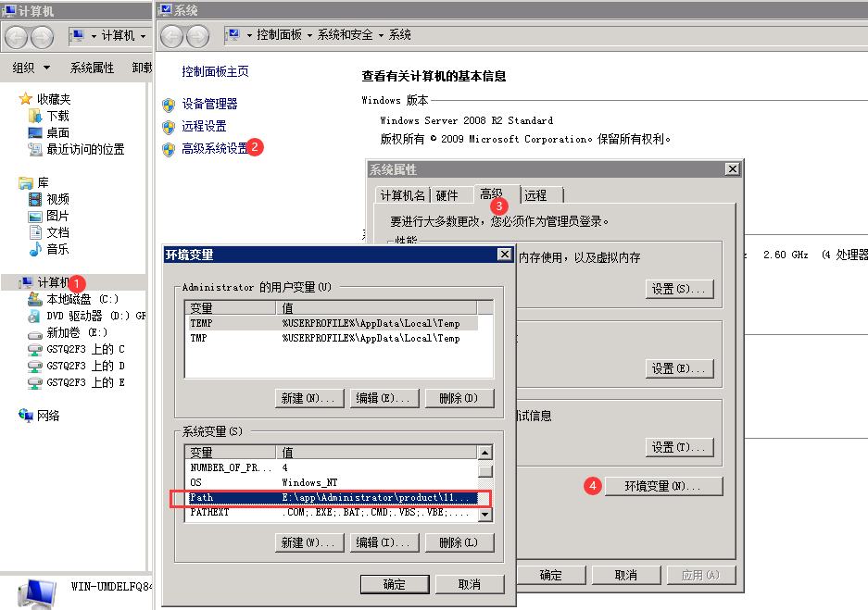Open the Downloads folder icon in Favorites
The width and height of the screenshot is (868, 610).
coord(35,116)
